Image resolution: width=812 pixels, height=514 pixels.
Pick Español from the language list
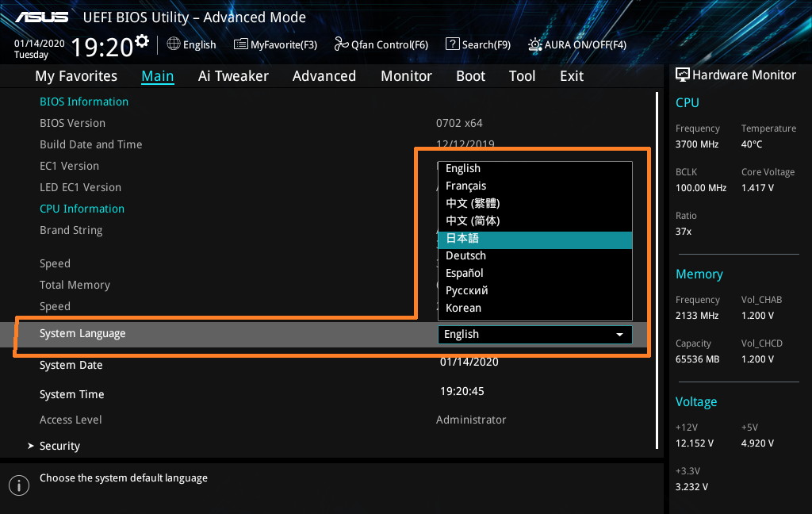coord(535,273)
